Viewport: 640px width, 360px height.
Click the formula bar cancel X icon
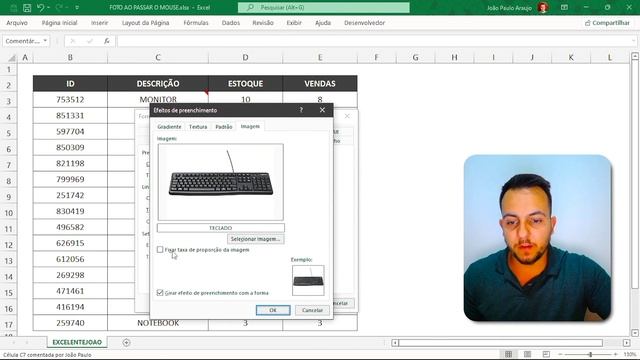[73, 41]
